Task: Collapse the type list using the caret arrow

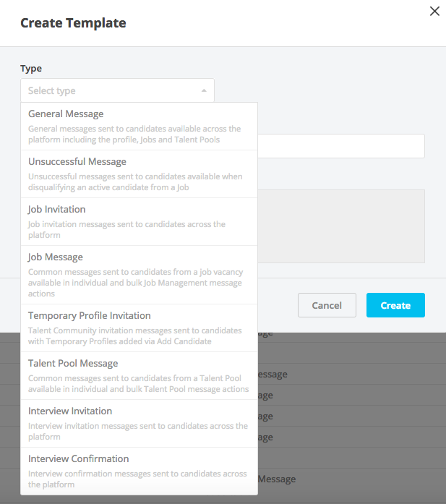Action: tap(204, 90)
